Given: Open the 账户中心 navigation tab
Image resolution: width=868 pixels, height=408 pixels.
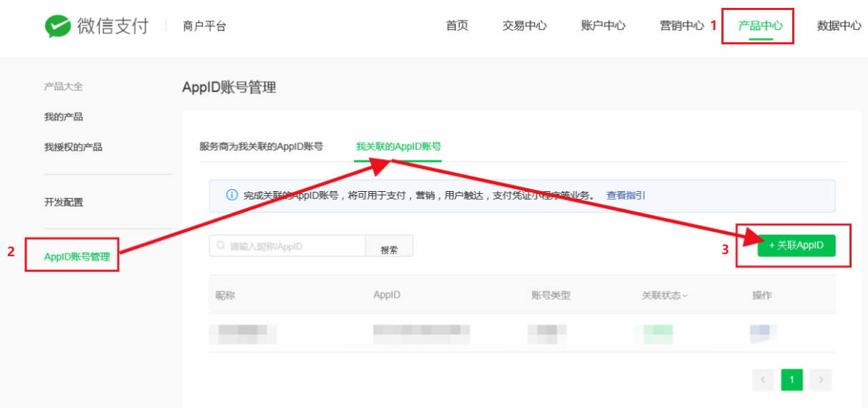Looking at the screenshot, I should 603,26.
